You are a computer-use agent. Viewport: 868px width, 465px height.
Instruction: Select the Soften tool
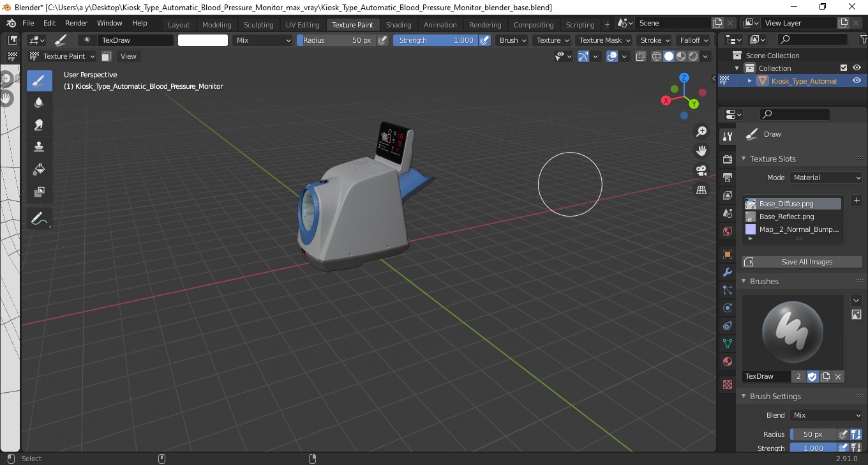pyautogui.click(x=40, y=102)
